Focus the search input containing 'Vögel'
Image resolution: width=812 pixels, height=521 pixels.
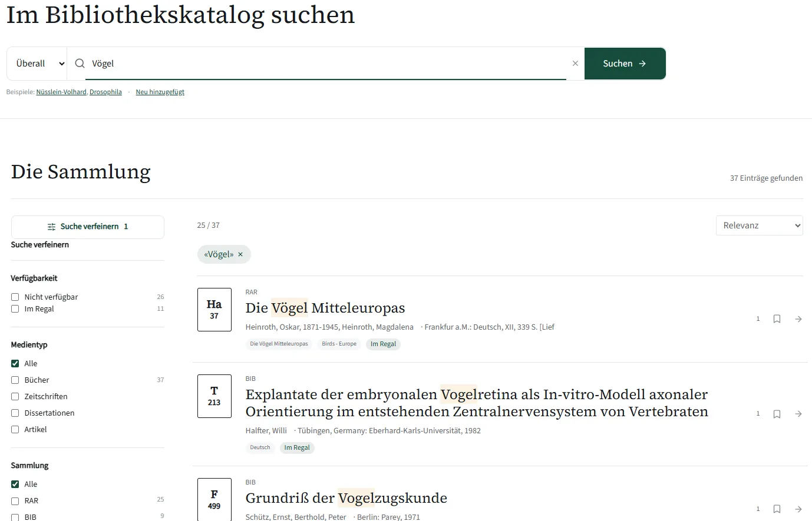pos(326,64)
